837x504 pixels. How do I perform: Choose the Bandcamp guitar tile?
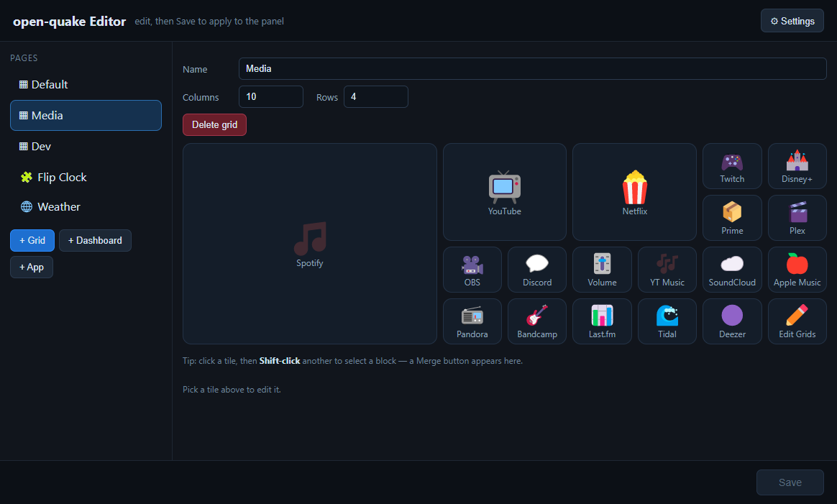click(x=537, y=321)
